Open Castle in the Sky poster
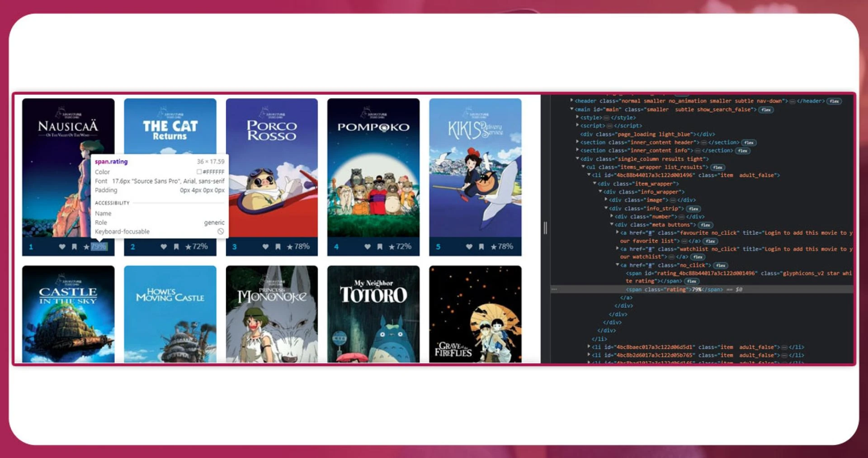Screen dimensions: 868x458 tap(68, 314)
